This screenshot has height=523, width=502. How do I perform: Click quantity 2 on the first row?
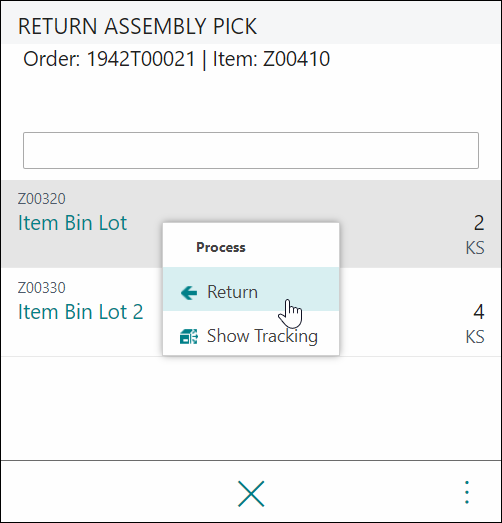click(x=479, y=223)
